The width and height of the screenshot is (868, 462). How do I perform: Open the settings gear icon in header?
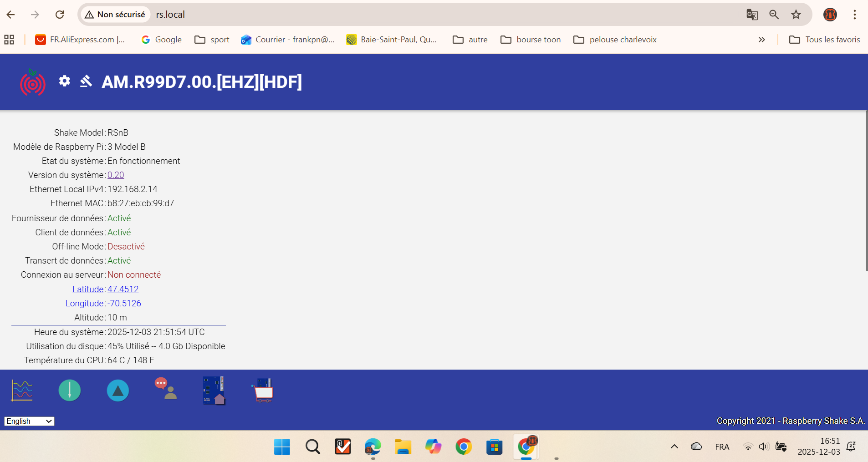pyautogui.click(x=65, y=81)
